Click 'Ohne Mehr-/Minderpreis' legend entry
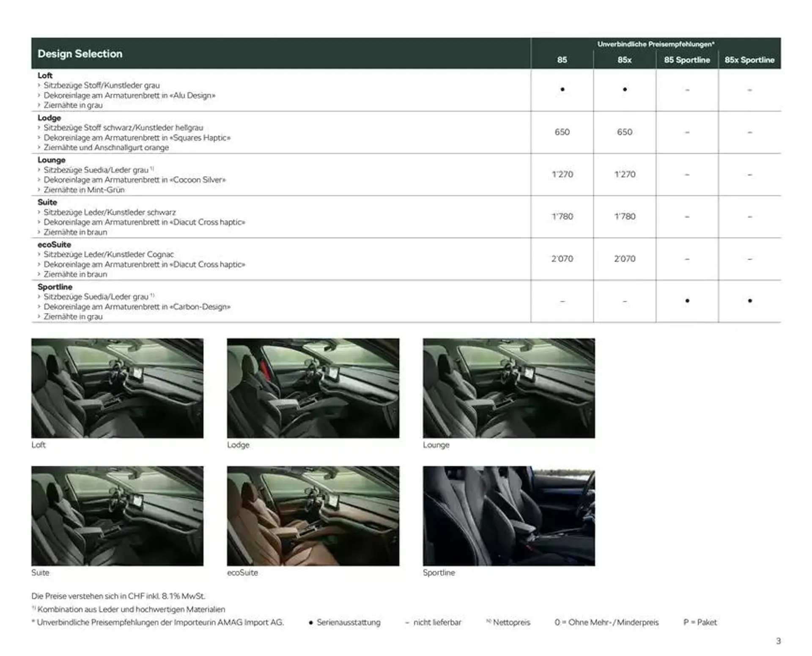Viewport: 812px width, 656px height. pyautogui.click(x=607, y=623)
